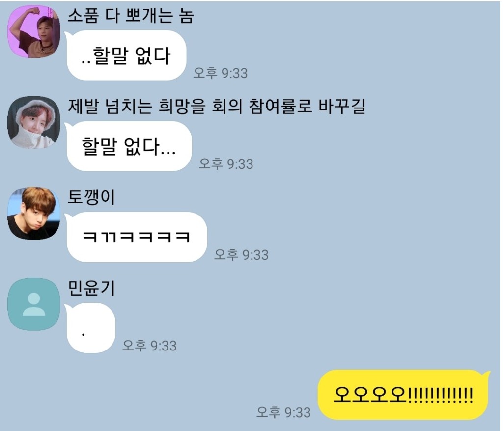Tap the 민윤기 sender name
Screen dimensions: 504x431
91,288
